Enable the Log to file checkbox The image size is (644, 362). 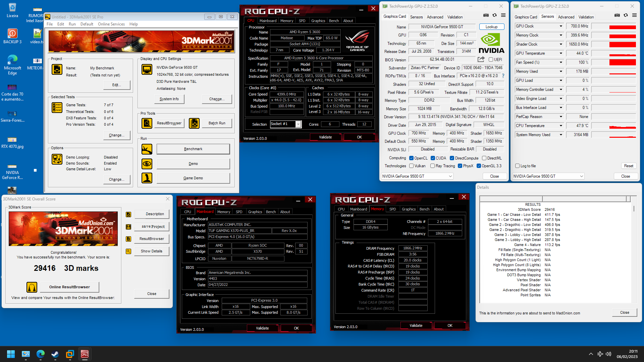pyautogui.click(x=517, y=166)
